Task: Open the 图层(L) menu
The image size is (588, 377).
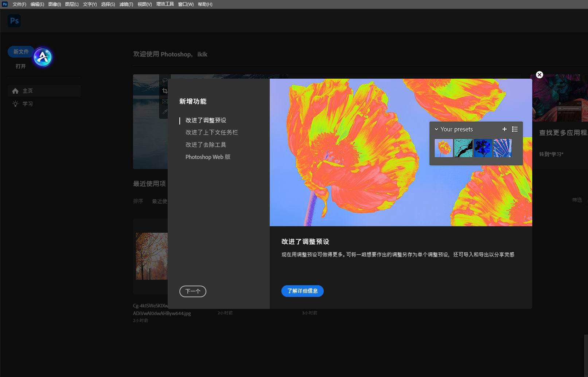Action: tap(72, 4)
